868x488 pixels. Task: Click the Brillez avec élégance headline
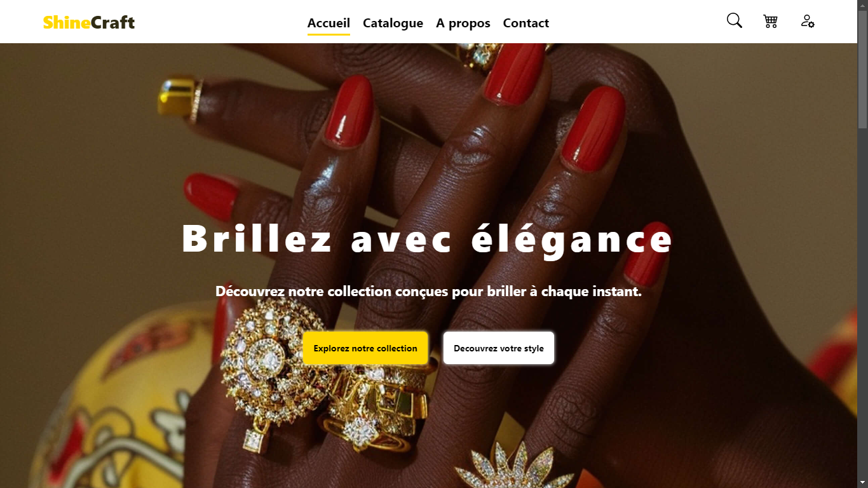coord(427,240)
